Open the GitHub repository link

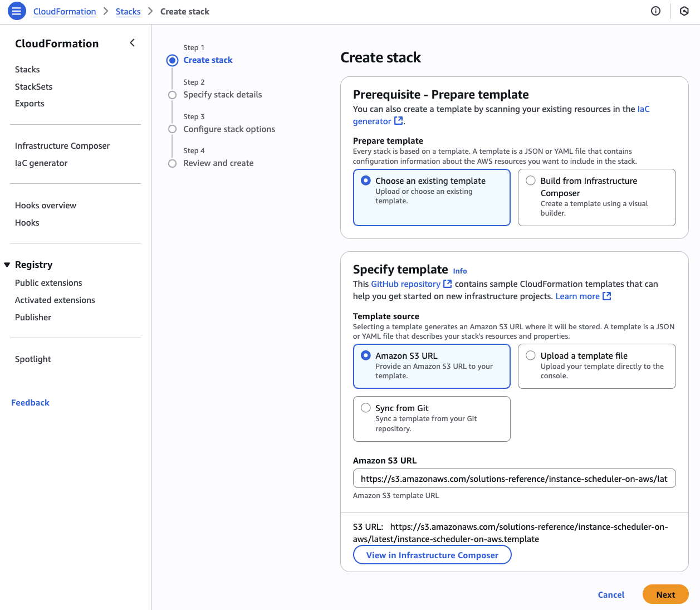click(406, 284)
